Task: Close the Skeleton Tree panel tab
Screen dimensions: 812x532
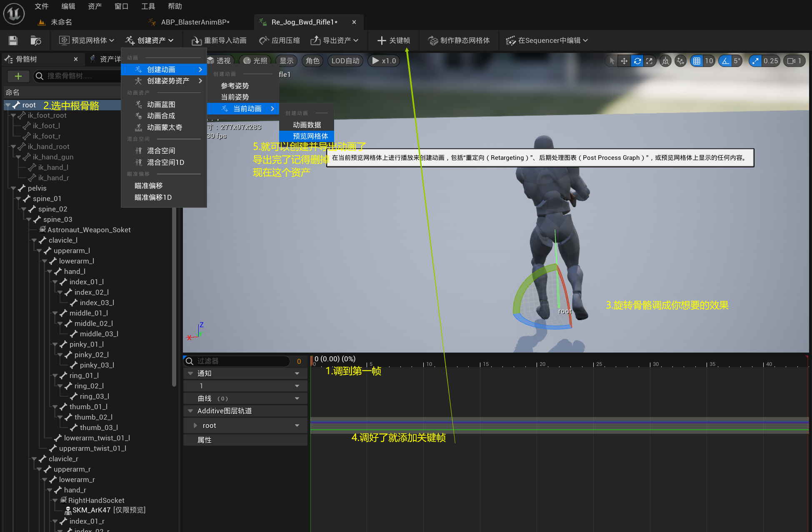Action: pos(76,59)
